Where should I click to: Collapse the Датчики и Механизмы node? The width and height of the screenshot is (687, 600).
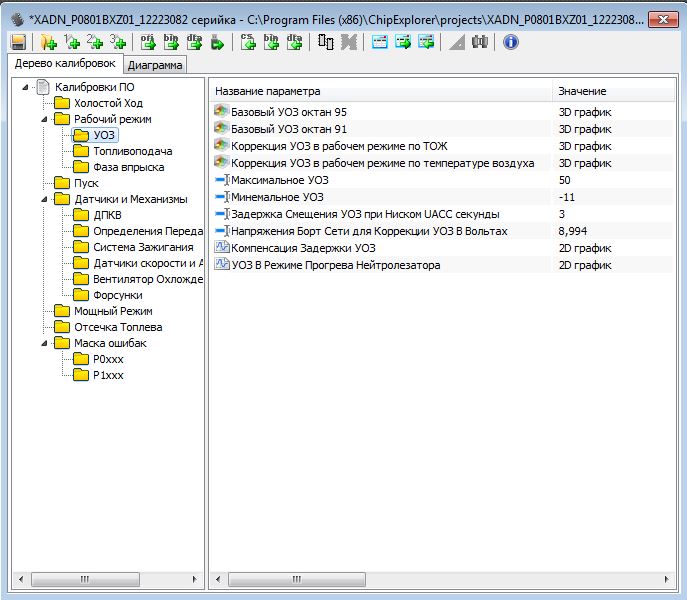[45, 199]
